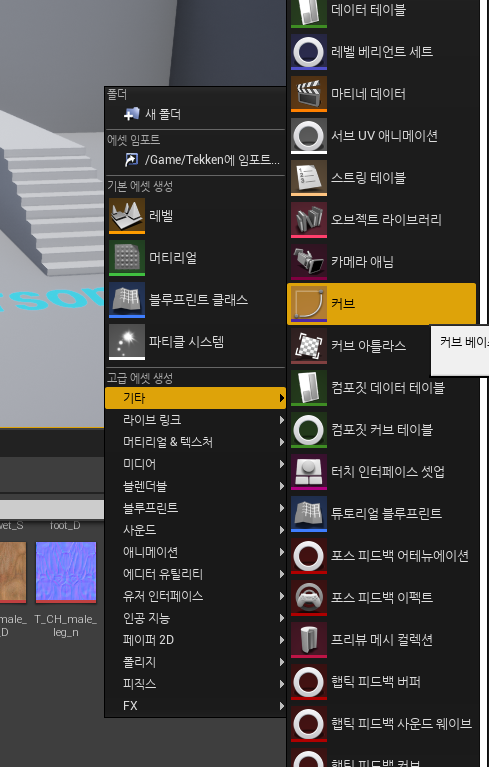Expand the 사운드 submenu arrow

click(x=282, y=530)
